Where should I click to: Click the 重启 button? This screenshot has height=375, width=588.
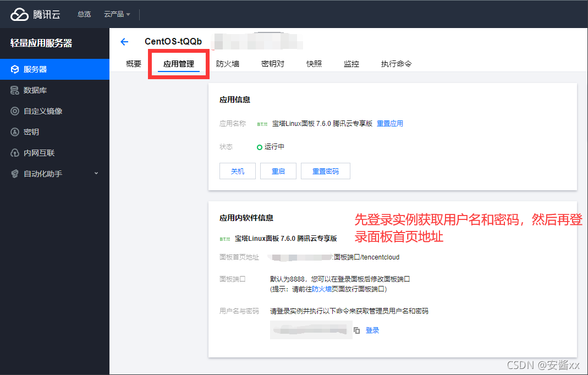pyautogui.click(x=278, y=171)
